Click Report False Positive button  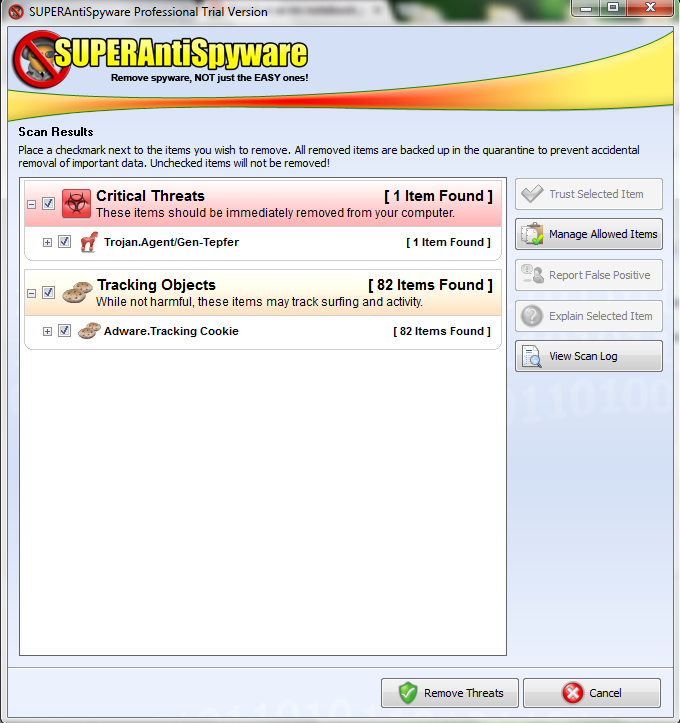click(x=589, y=275)
